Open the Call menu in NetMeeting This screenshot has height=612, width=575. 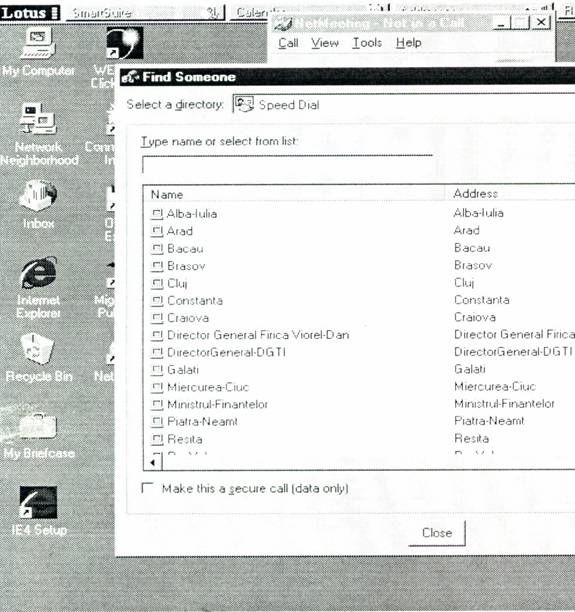[288, 43]
